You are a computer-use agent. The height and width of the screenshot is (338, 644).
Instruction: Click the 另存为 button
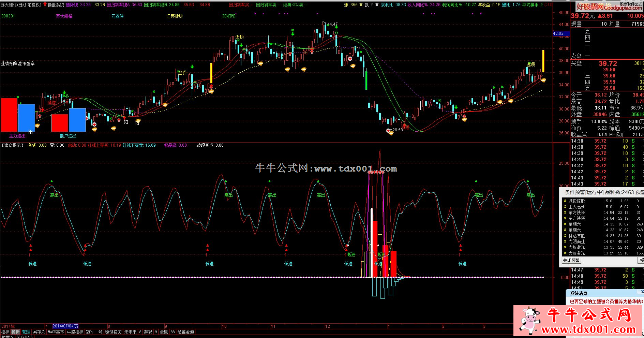(x=39, y=332)
